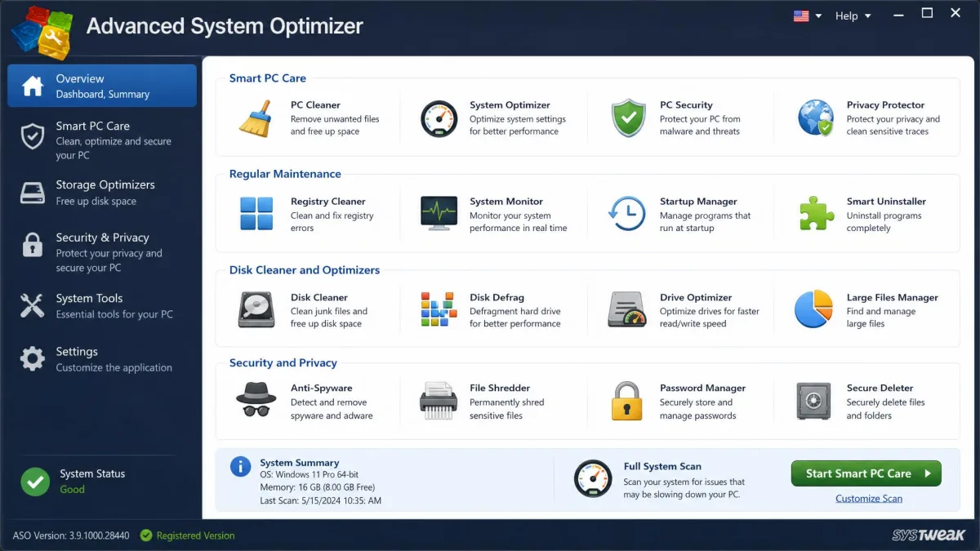Click the Disk Cleaner and Optimizers heading

305,269
